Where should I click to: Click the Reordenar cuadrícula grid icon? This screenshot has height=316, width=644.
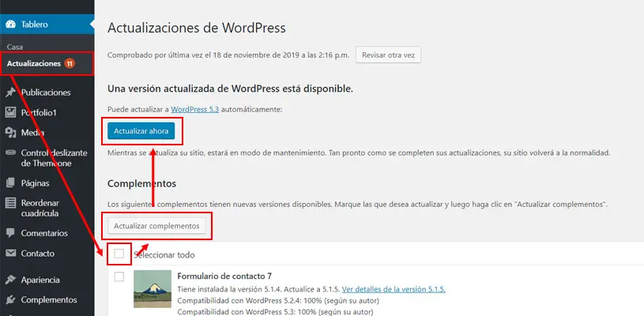[x=11, y=203]
